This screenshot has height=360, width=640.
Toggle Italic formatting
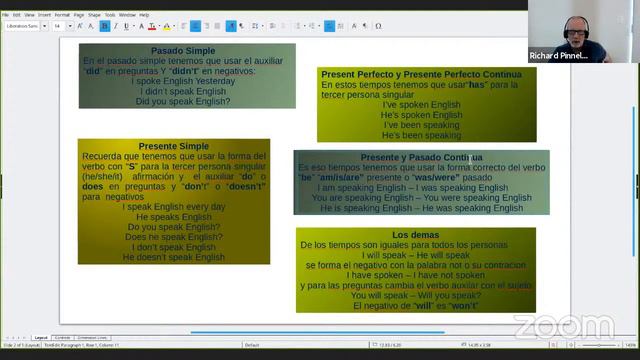(116, 26)
